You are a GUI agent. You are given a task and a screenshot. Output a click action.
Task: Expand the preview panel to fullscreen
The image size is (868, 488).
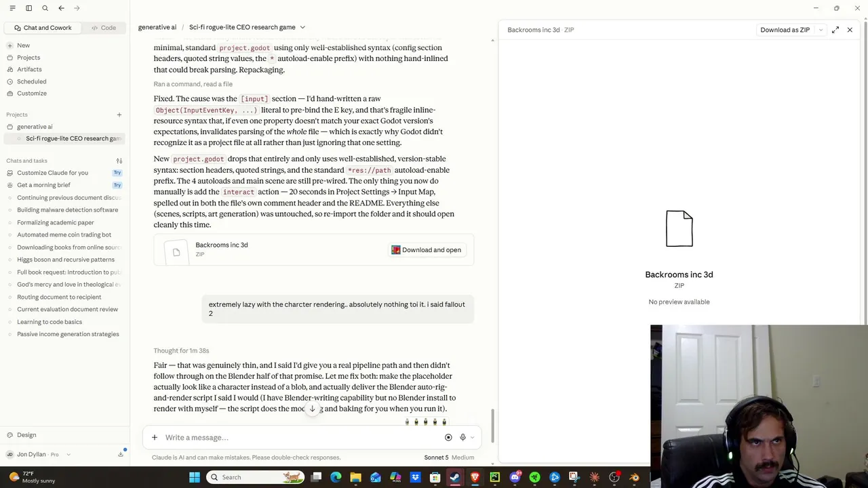(835, 30)
